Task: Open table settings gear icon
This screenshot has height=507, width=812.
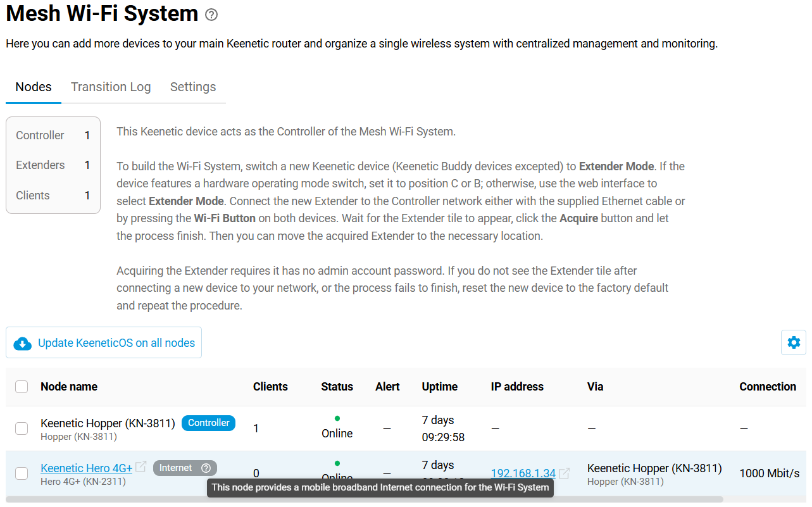Action: tap(793, 342)
